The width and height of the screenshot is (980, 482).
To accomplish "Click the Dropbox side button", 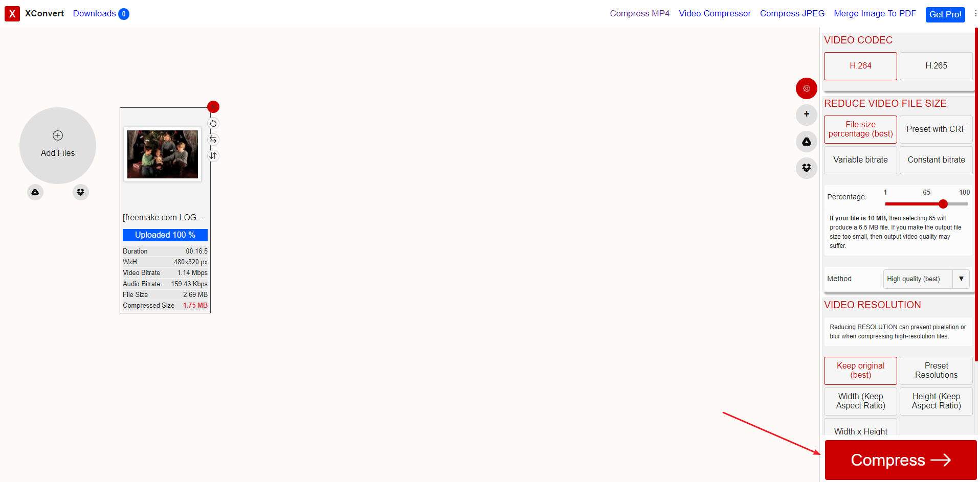I will [x=806, y=168].
